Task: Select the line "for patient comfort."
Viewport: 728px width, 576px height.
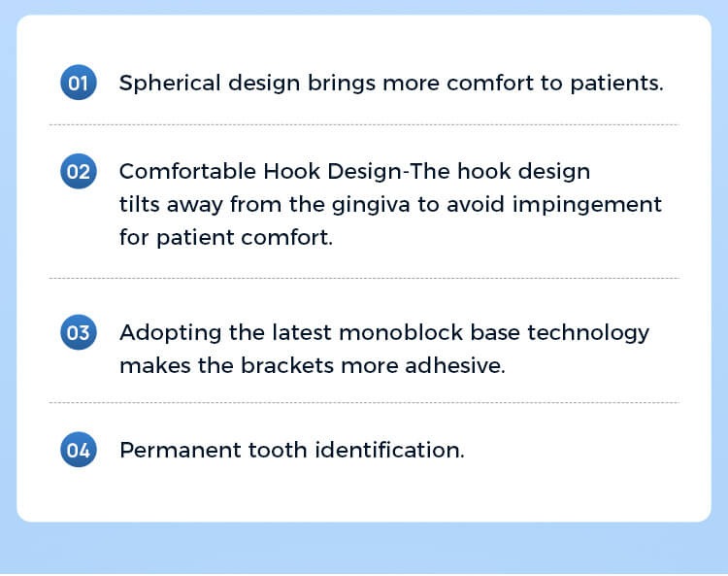Action: (225, 236)
